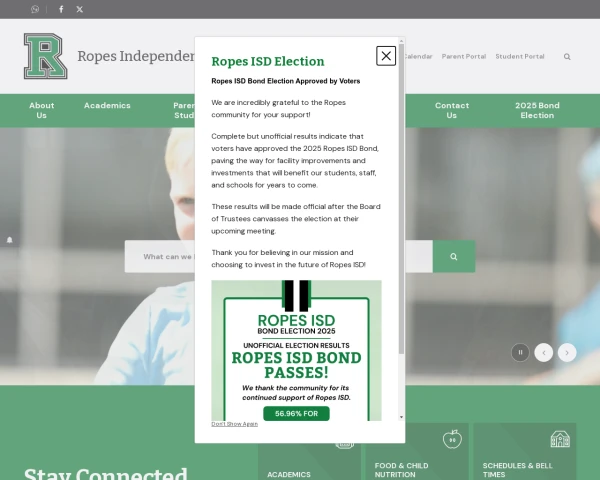Click the popup vertical scrollbar thumb
Screen dimensions: 600x480
tap(401, 199)
